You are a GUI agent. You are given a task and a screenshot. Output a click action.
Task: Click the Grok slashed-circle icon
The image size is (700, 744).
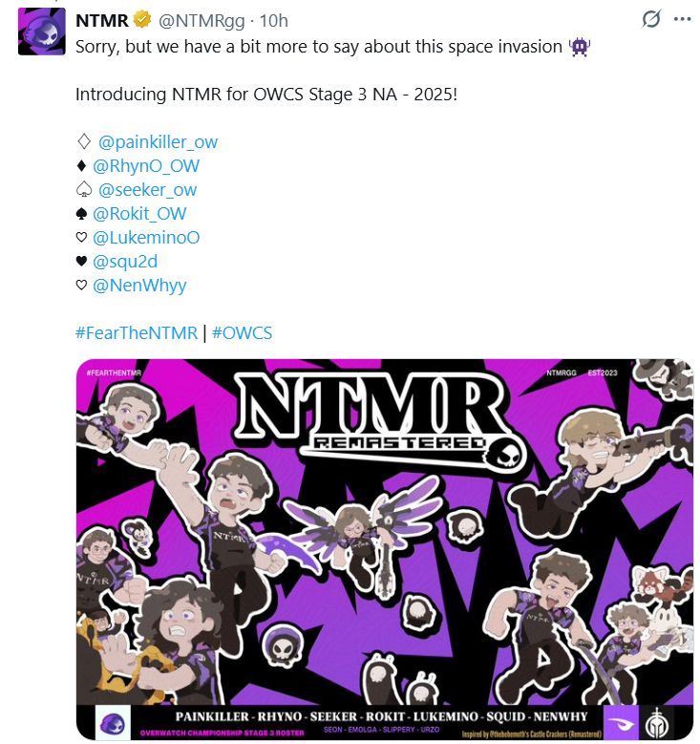tap(651, 19)
